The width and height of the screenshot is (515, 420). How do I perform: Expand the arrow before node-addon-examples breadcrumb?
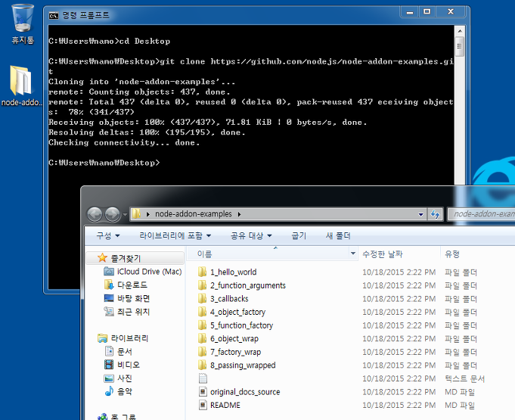[x=148, y=214]
